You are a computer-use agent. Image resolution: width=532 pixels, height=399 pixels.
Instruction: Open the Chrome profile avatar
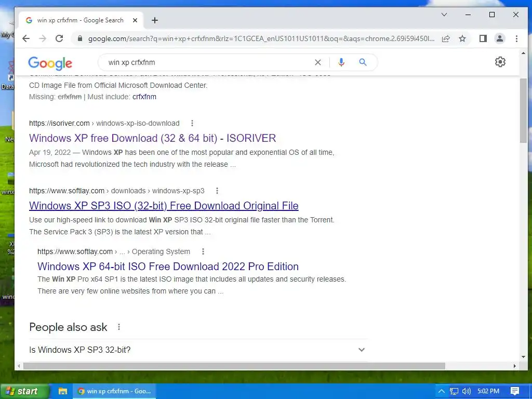tap(499, 38)
